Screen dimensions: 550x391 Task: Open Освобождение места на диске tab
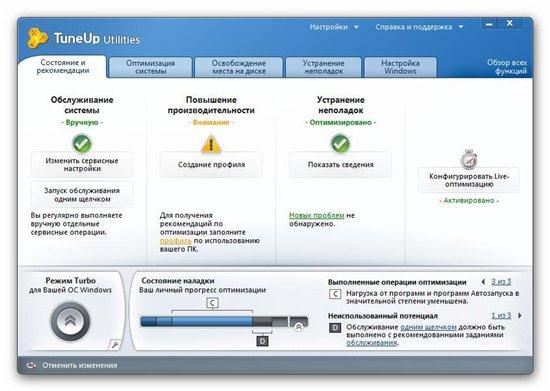[x=239, y=67]
